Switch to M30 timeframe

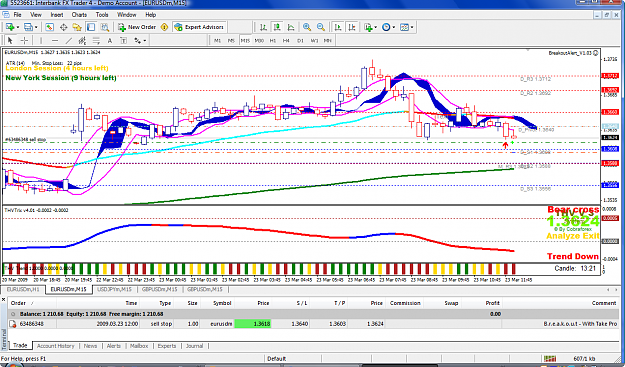coord(259,40)
